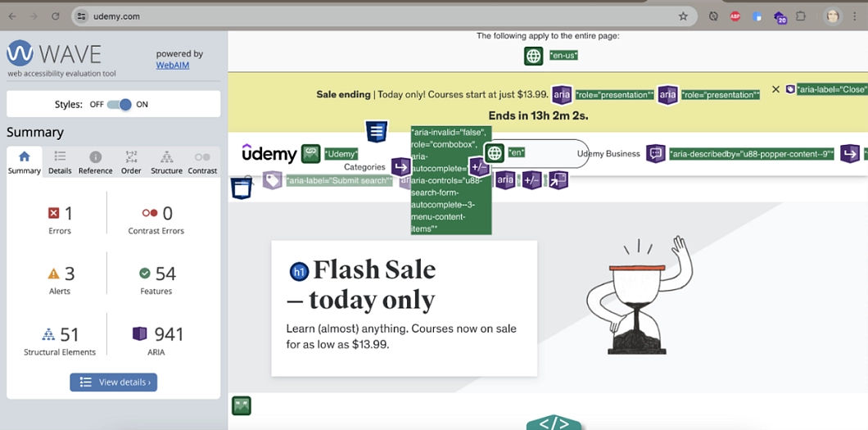Go back in the browser
This screenshot has width=868, height=430.
12,16
